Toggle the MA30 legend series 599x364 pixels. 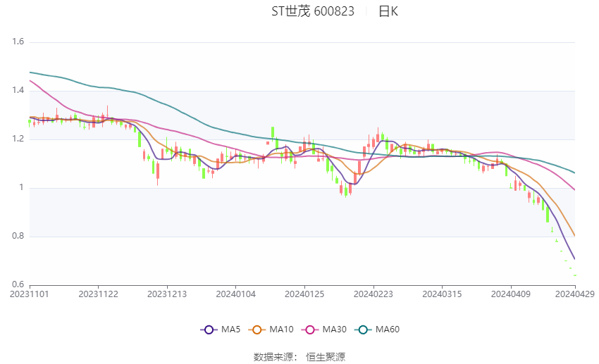pyautogui.click(x=324, y=330)
